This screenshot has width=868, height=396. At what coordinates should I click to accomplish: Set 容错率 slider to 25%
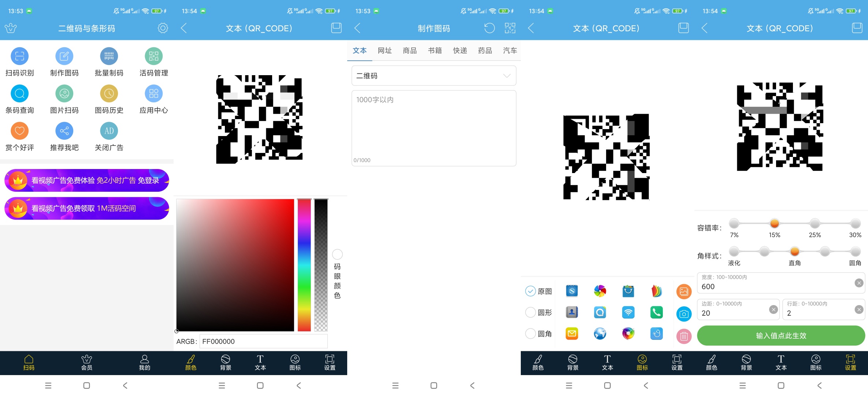(x=815, y=223)
